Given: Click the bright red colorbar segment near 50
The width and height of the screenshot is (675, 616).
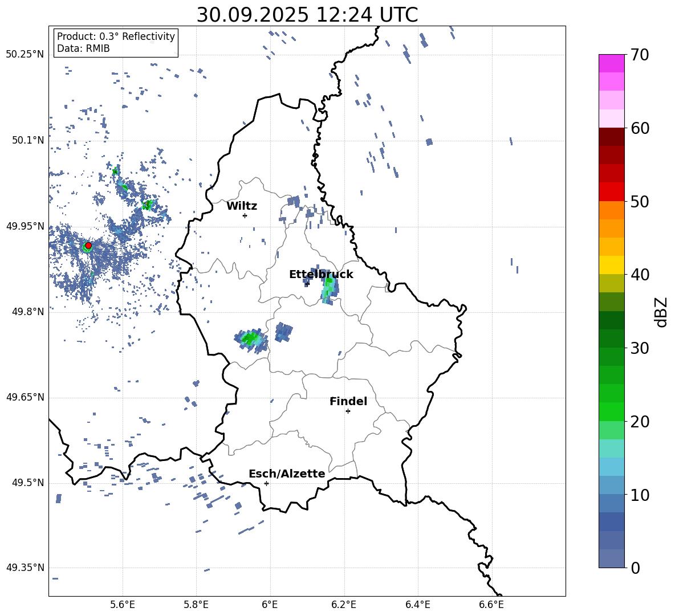Looking at the screenshot, I should (612, 192).
